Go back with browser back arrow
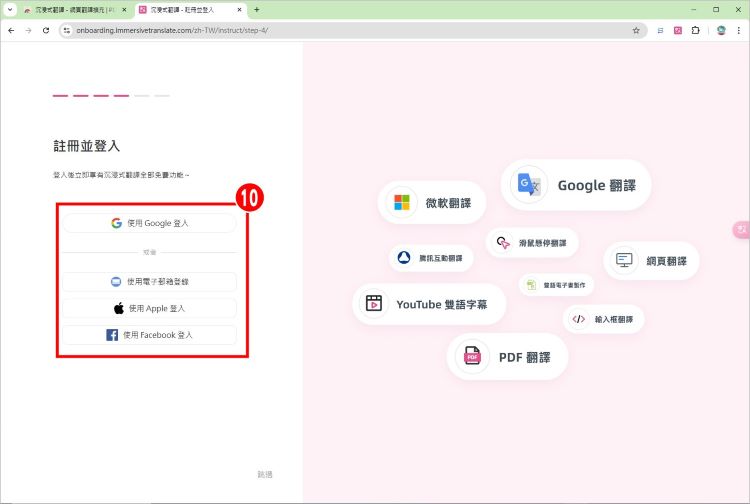 point(11,30)
